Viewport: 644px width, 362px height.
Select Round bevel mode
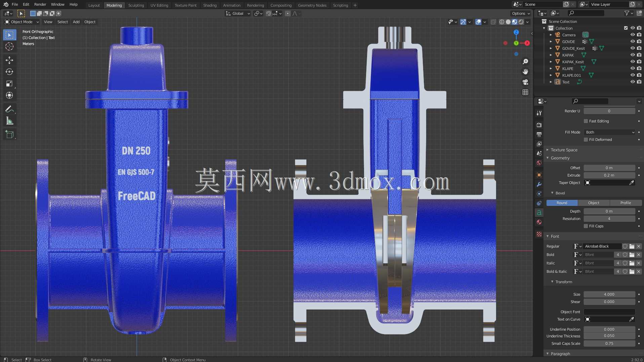pyautogui.click(x=562, y=203)
